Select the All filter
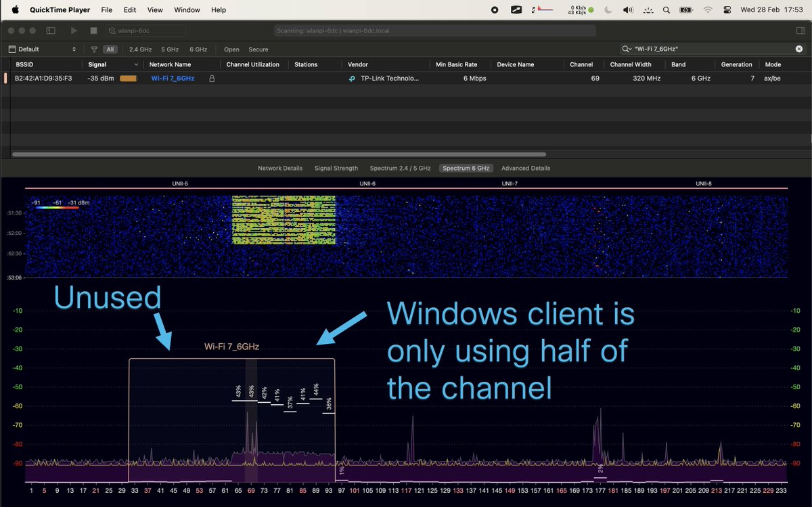The image size is (812, 507). 110,49
